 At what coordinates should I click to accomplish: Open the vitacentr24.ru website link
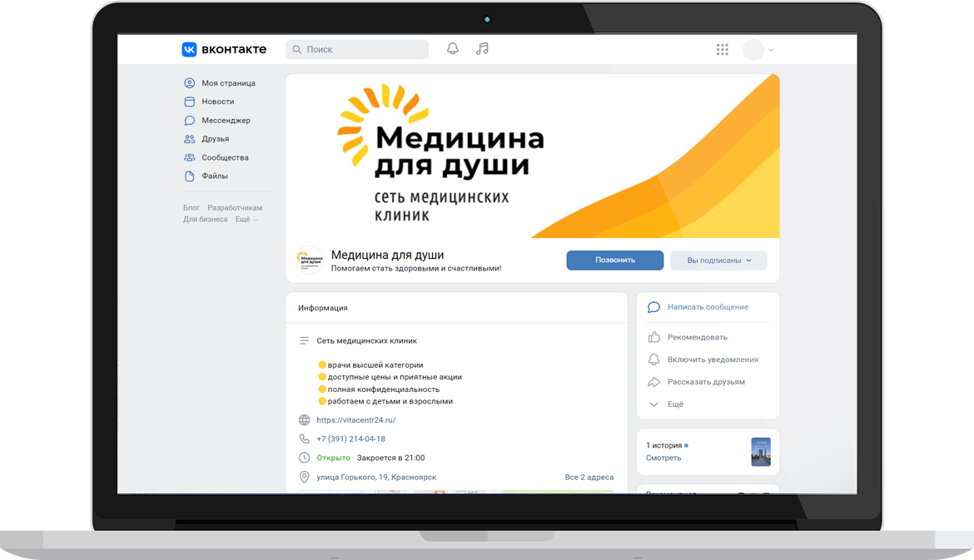pyautogui.click(x=356, y=420)
